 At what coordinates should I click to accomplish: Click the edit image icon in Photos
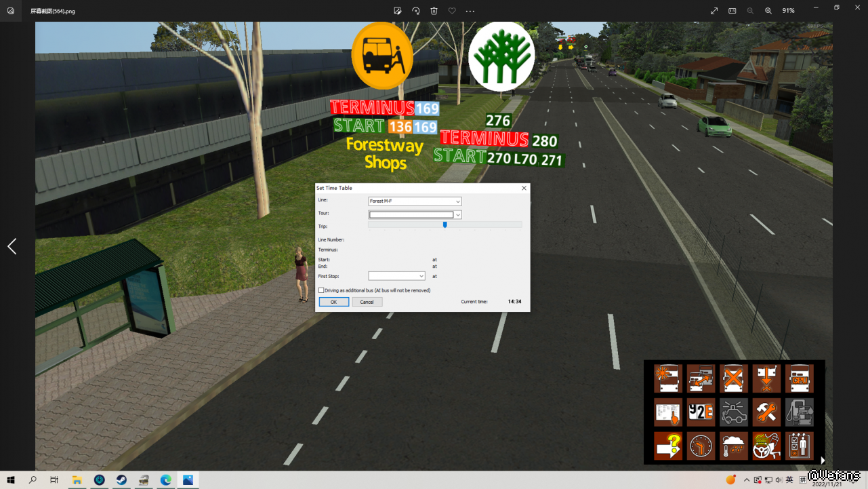[x=398, y=11]
